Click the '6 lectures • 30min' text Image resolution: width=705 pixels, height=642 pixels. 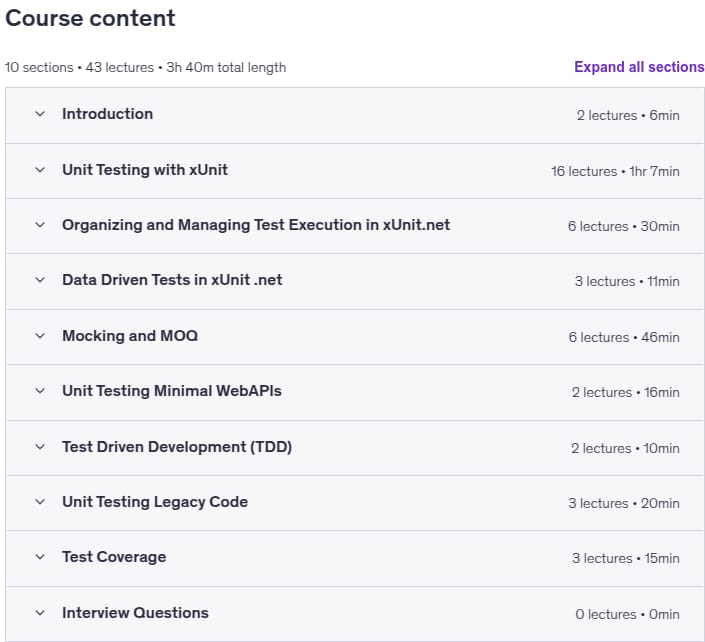(624, 226)
